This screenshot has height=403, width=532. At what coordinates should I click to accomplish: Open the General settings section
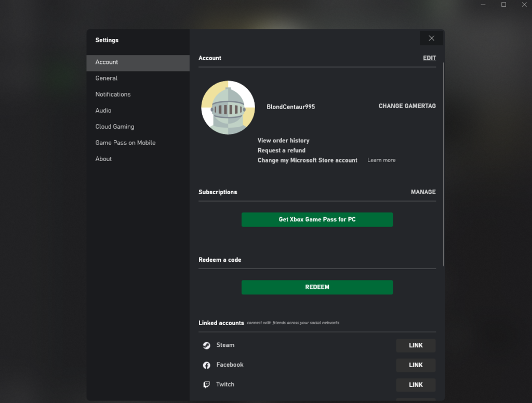[x=138, y=78]
